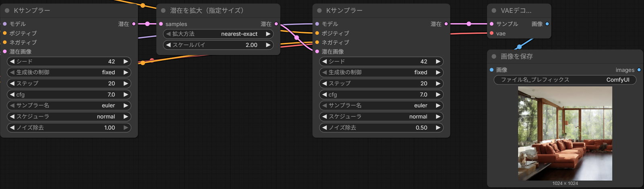Click the vae input port on VAEデコ node
The width and height of the screenshot is (644, 189).
point(492,33)
